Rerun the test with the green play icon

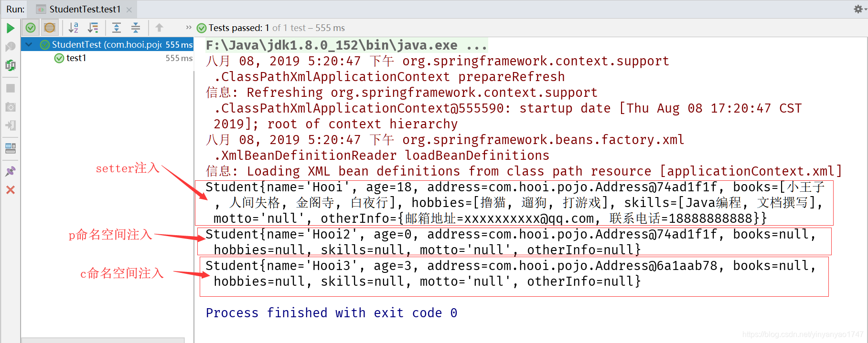coord(10,28)
